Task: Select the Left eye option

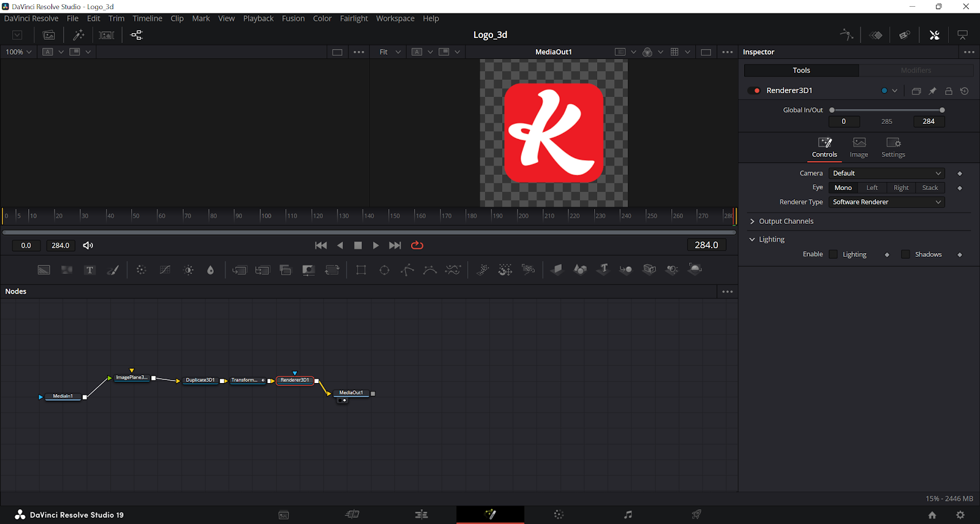Action: pyautogui.click(x=872, y=188)
